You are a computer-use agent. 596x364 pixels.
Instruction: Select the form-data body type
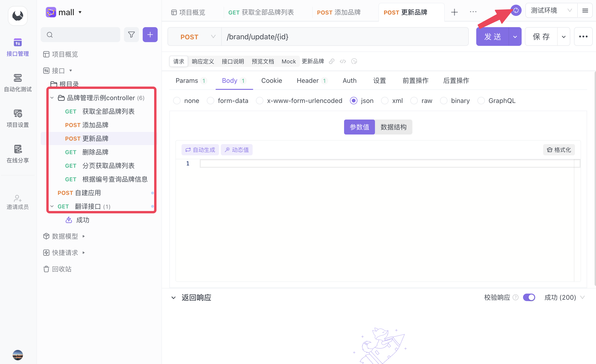211,101
